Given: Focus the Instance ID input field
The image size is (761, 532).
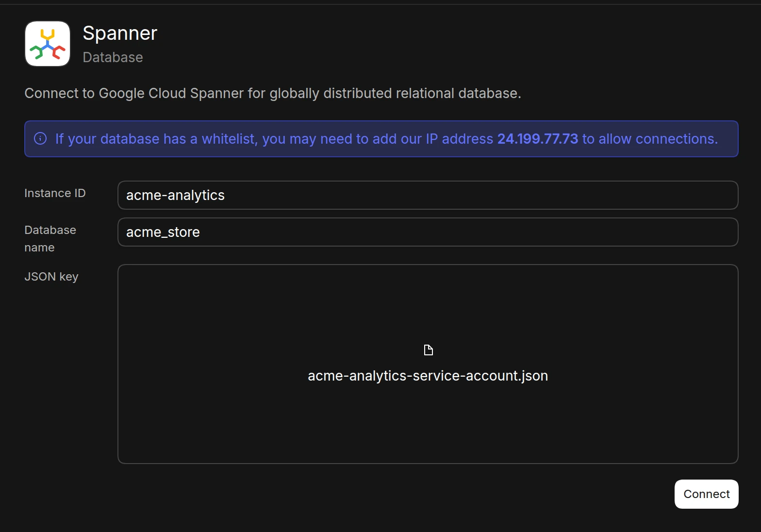Looking at the screenshot, I should (x=428, y=195).
